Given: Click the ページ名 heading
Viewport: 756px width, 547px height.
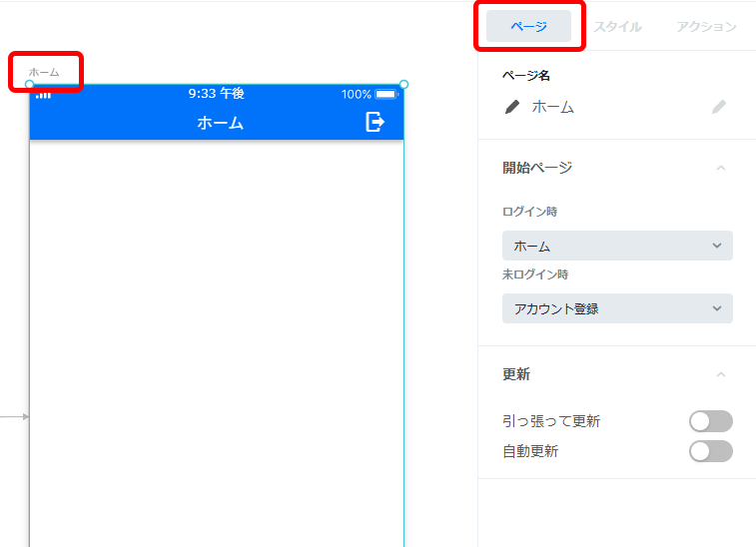Looking at the screenshot, I should [x=526, y=76].
